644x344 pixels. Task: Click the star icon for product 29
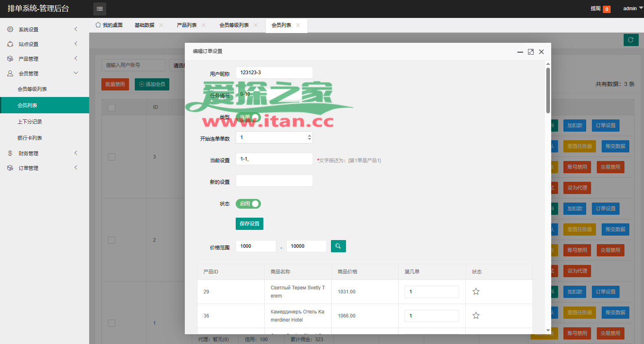(x=476, y=291)
